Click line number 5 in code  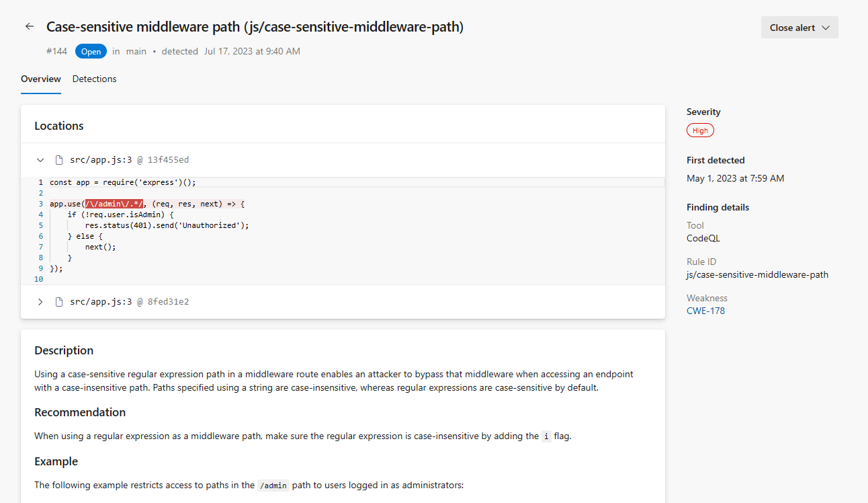pyautogui.click(x=41, y=225)
